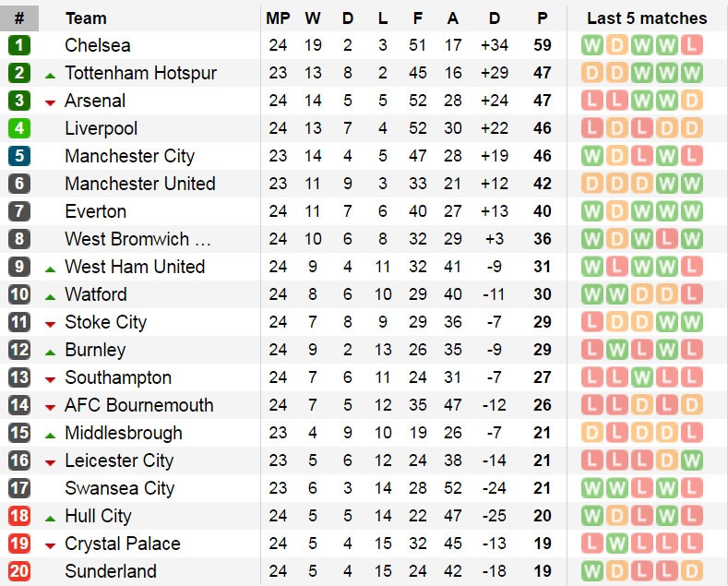Click Chelsea's most recent result, the L badge
Image resolution: width=728 pixels, height=586 pixels.
coord(692,45)
